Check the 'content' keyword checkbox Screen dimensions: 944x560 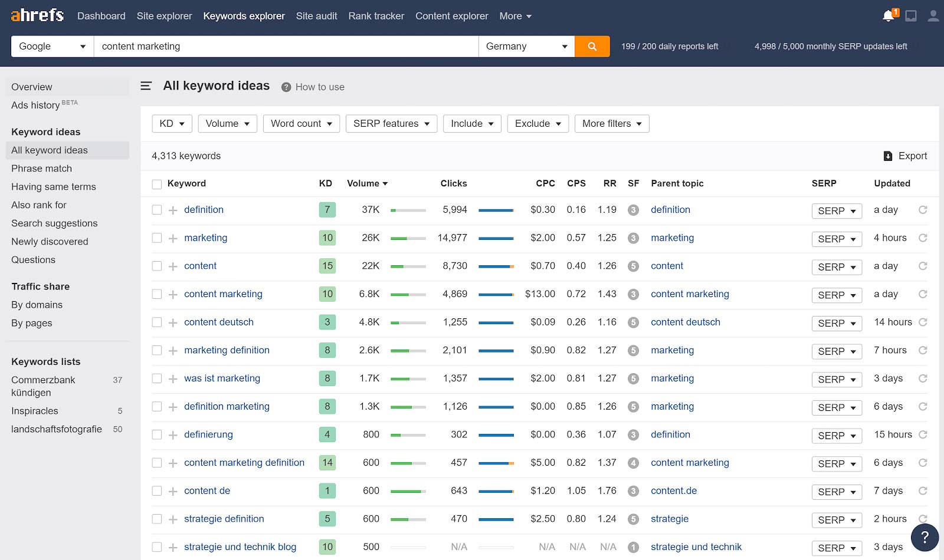point(157,266)
